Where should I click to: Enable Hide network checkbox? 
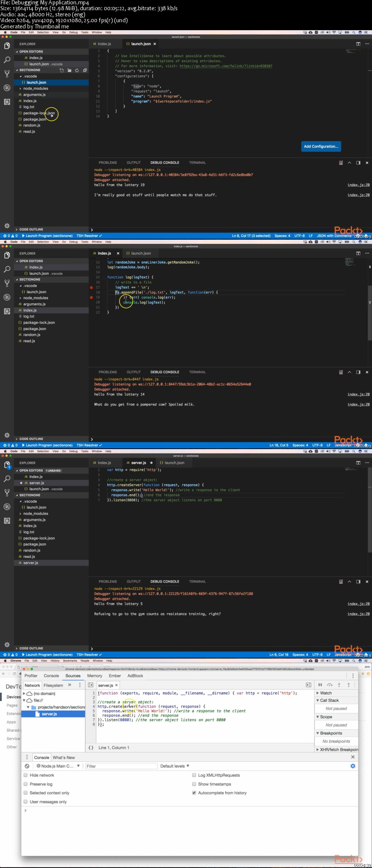(x=26, y=775)
